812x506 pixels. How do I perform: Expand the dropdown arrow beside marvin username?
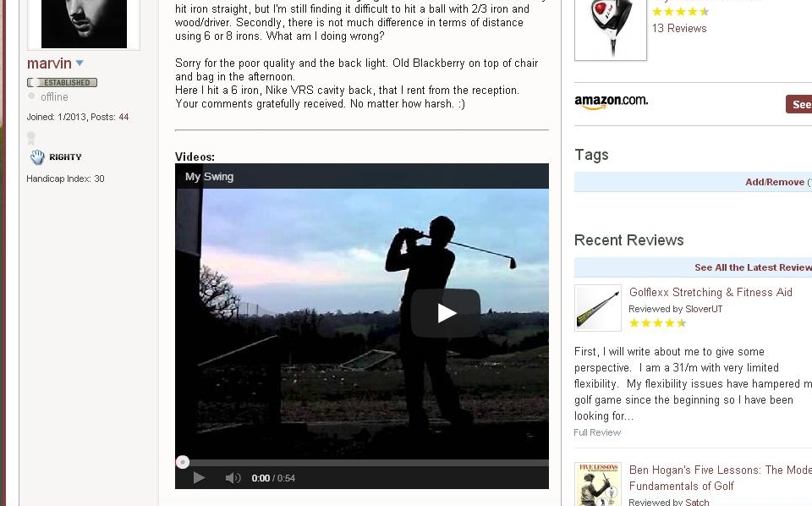[x=80, y=63]
